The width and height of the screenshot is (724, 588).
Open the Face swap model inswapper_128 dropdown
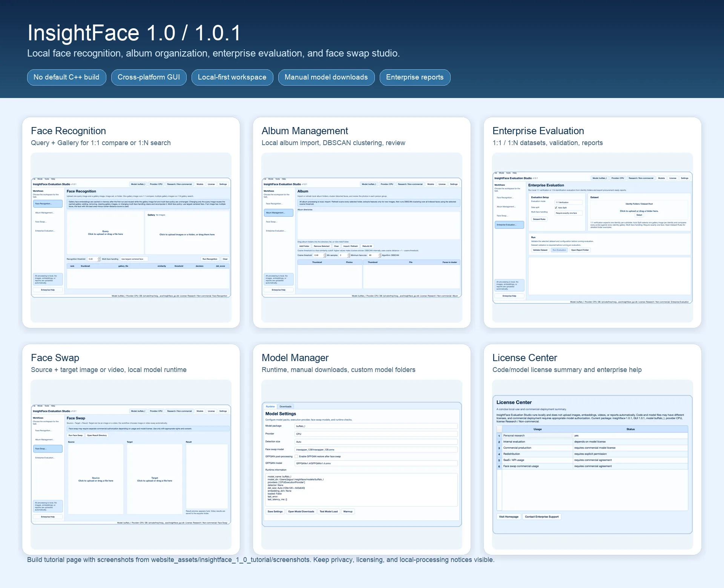(x=376, y=450)
